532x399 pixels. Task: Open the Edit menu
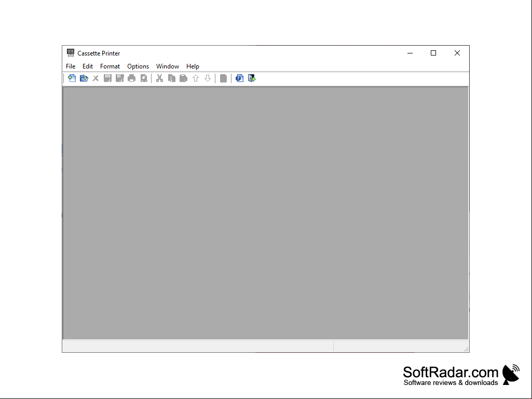(88, 66)
